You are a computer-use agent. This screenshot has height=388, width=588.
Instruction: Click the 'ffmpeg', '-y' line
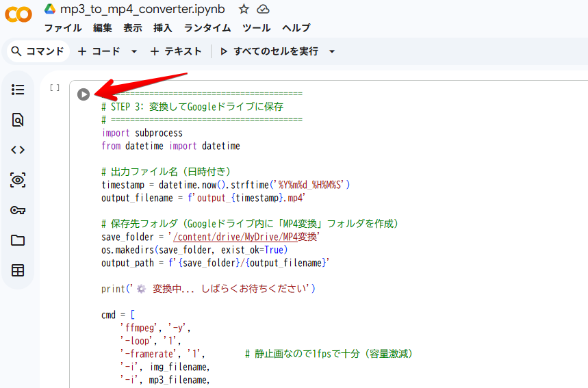coord(155,328)
